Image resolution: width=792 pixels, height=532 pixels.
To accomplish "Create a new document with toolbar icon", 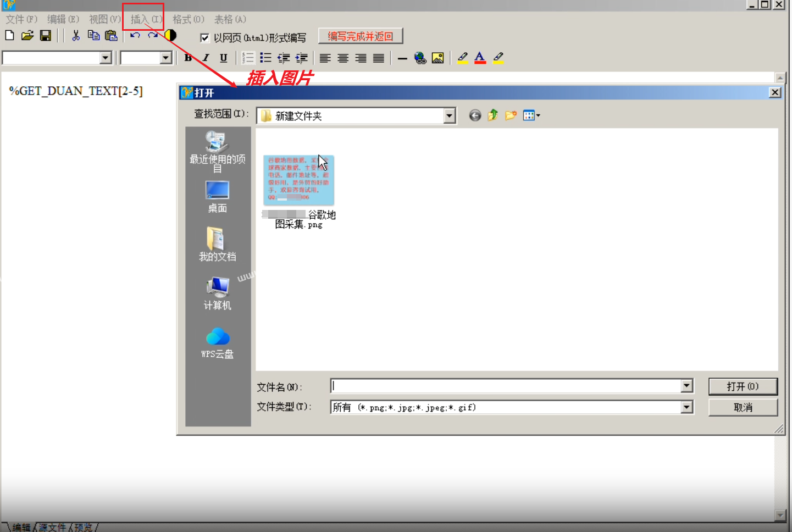I will [9, 36].
